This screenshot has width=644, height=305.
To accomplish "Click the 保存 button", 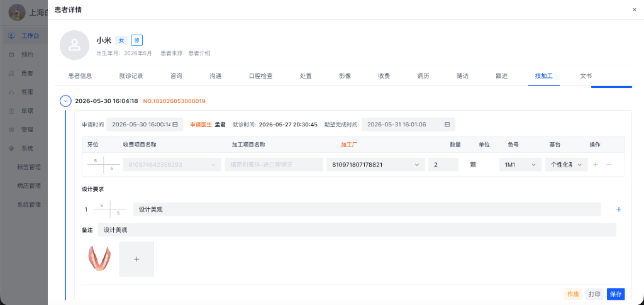I will [x=616, y=294].
